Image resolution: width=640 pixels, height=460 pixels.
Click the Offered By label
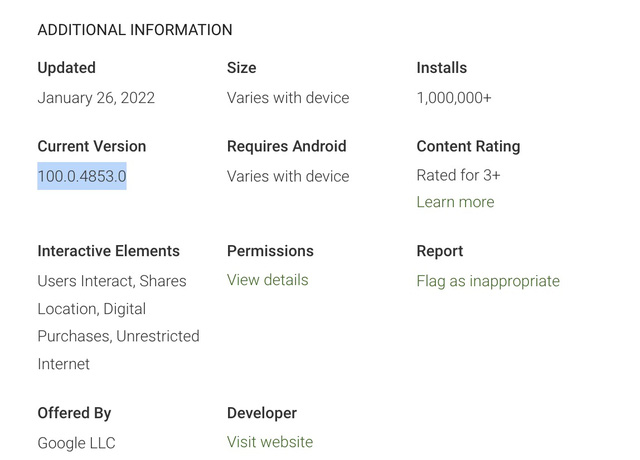click(74, 413)
